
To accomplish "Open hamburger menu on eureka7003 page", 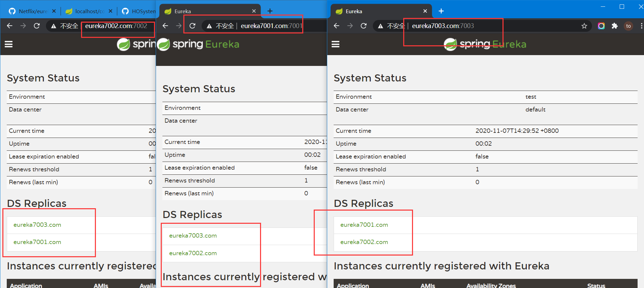I will pyautogui.click(x=336, y=44).
